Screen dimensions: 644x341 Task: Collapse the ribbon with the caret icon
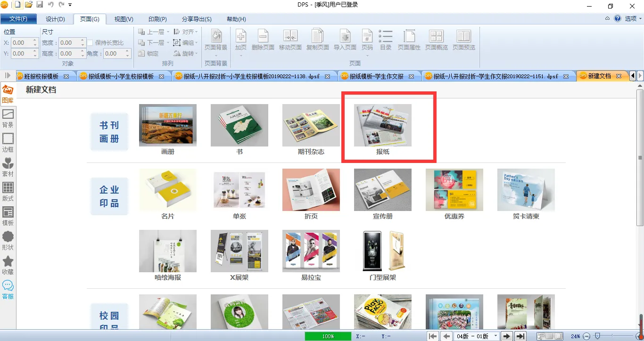pyautogui.click(x=608, y=19)
